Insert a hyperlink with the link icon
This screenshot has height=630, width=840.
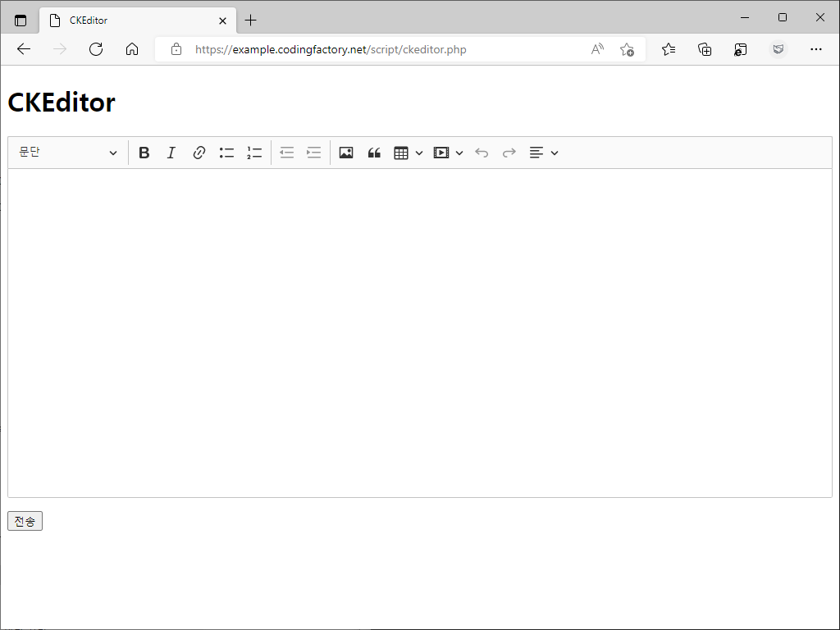pos(199,153)
